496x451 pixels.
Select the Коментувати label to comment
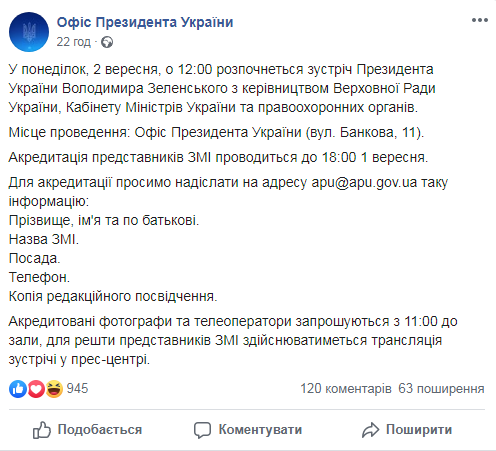260,430
